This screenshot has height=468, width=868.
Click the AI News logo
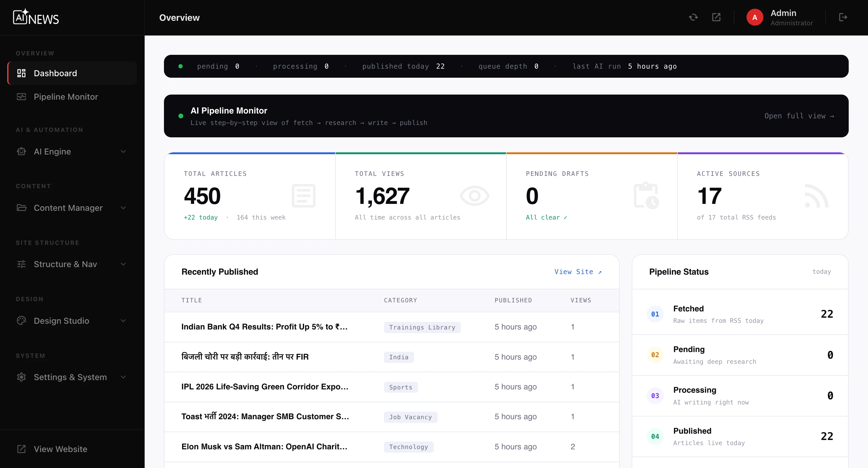(36, 17)
